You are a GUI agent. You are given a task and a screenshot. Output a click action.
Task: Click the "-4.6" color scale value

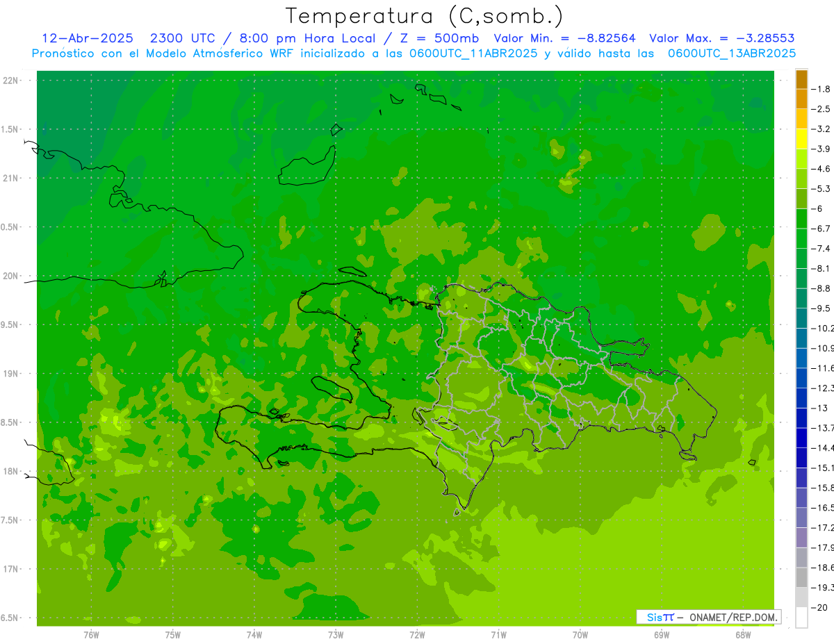[821, 169]
